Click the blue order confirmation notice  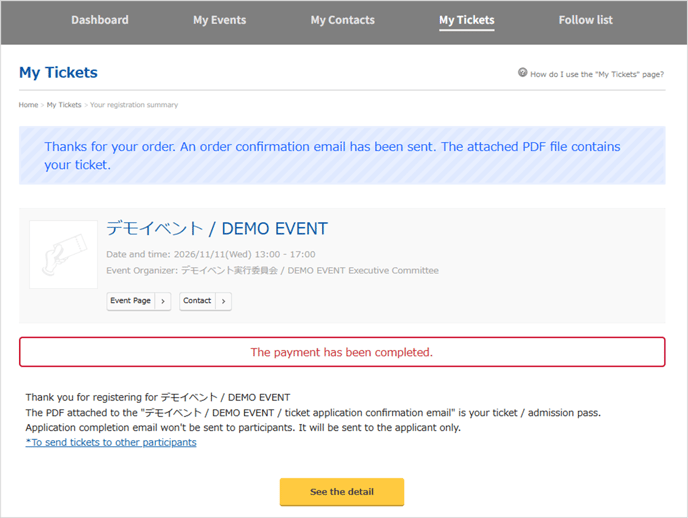pos(341,155)
